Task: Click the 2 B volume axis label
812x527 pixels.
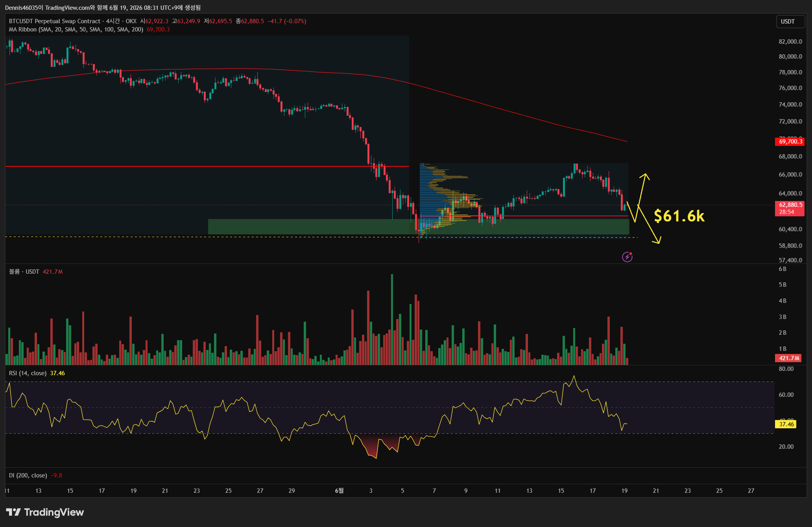Action: click(782, 333)
